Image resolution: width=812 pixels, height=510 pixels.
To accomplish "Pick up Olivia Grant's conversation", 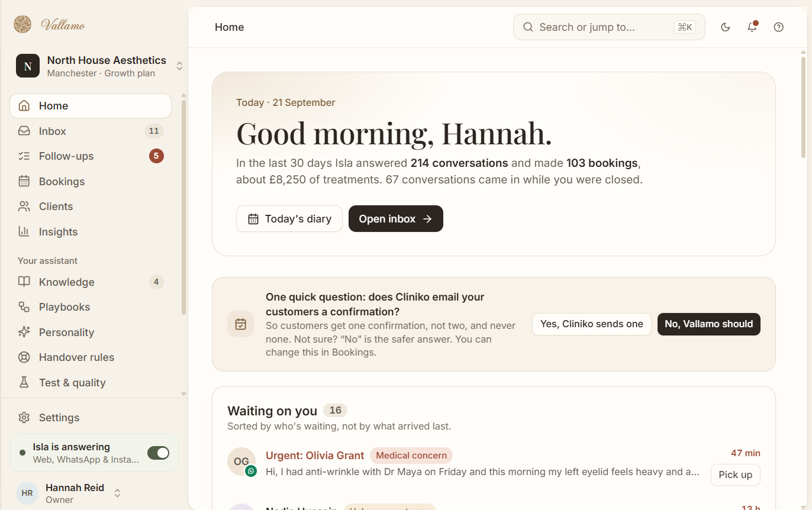I will pos(736,475).
